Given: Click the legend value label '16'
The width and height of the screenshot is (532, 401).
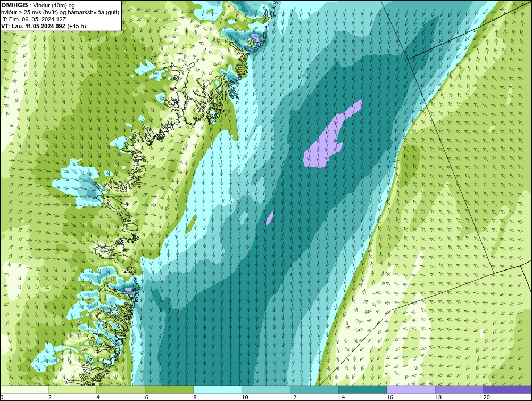Looking at the screenshot, I should [390, 397].
